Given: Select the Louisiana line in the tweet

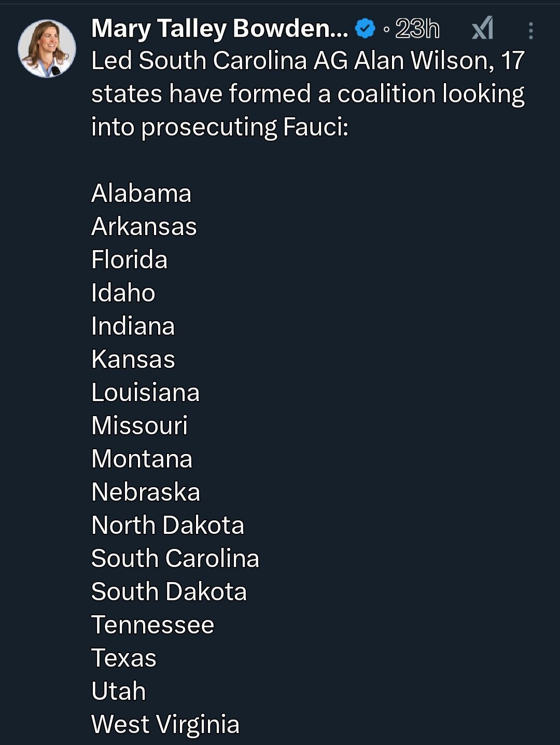Looking at the screenshot, I should click(x=145, y=393).
